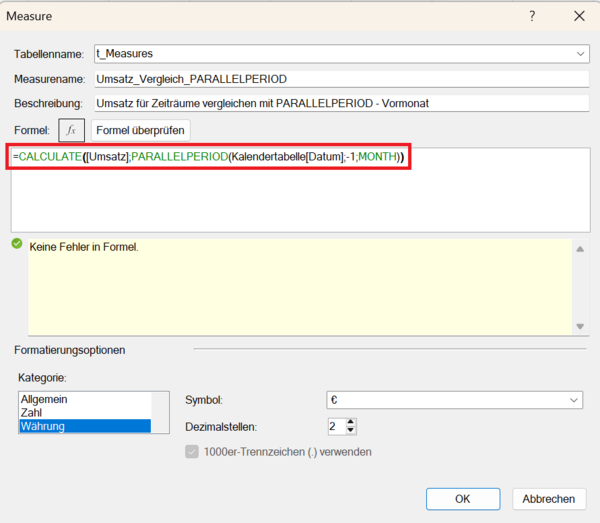This screenshot has height=523, width=600.
Task: Click the fx insert function icon
Action: 71,130
